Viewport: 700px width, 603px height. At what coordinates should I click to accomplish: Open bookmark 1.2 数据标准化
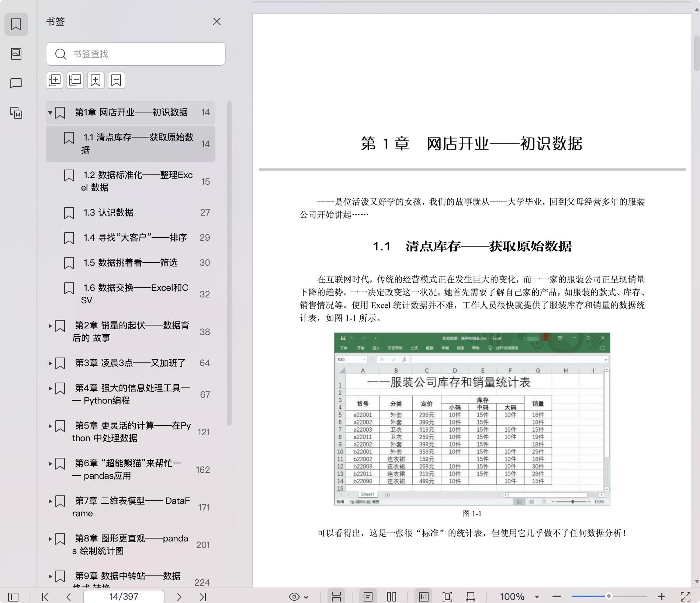pos(131,181)
